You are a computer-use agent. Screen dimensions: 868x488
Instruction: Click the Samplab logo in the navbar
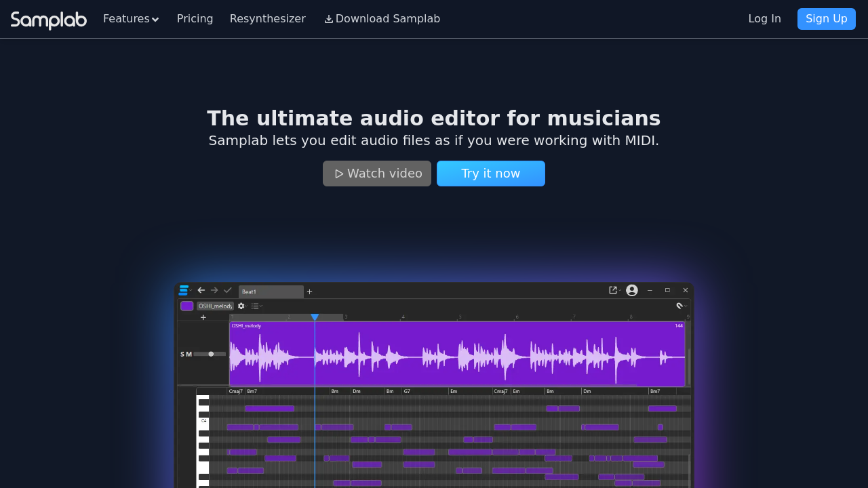pyautogui.click(x=49, y=20)
